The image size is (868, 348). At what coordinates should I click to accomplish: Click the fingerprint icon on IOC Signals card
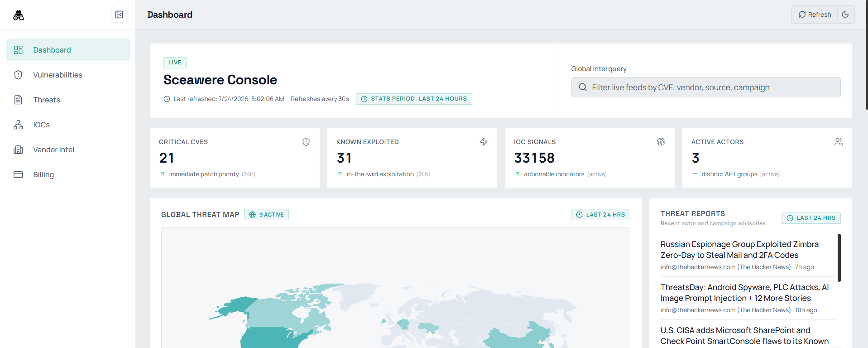tap(661, 142)
